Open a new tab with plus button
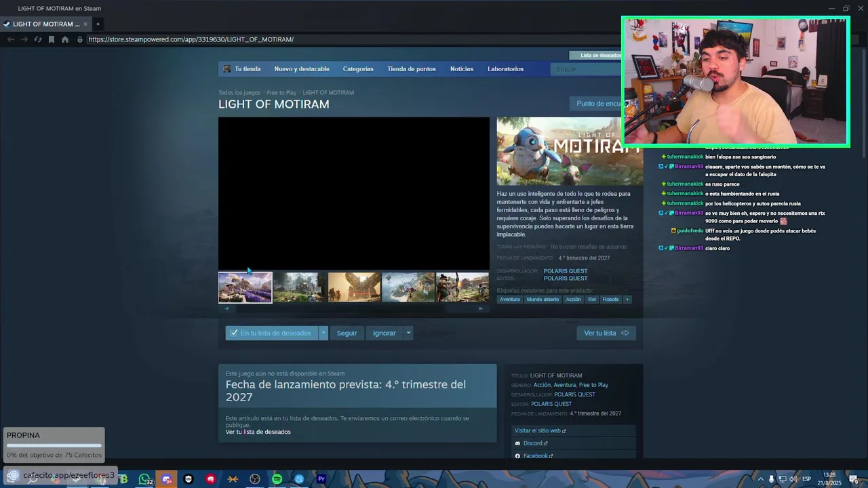Screen dimensions: 868x488 coord(98,24)
